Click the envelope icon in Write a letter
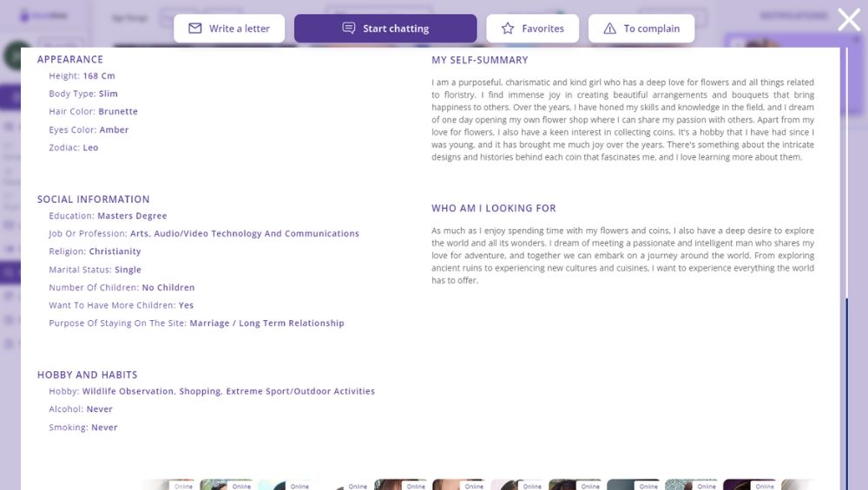Viewport: 868px width, 490px height. pyautogui.click(x=194, y=29)
